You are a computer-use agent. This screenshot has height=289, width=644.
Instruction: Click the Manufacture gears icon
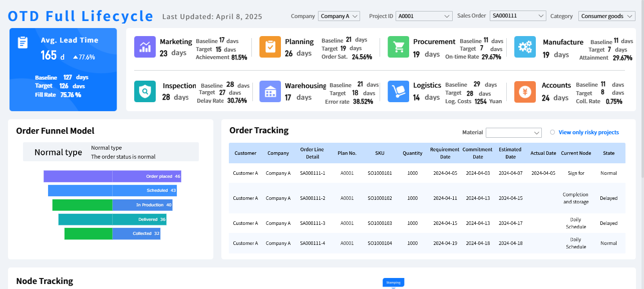525,47
